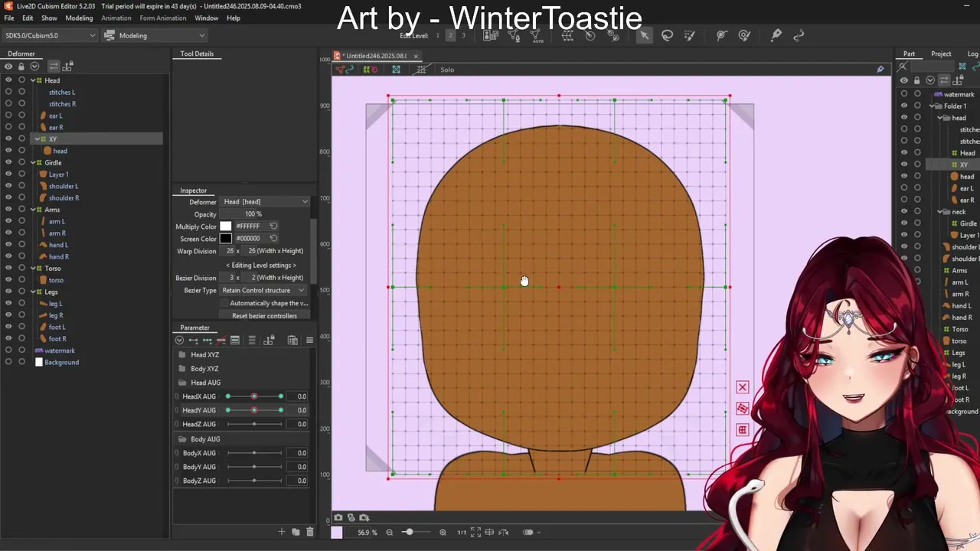
Task: Collapse the Legs tree node
Action: [x=32, y=292]
